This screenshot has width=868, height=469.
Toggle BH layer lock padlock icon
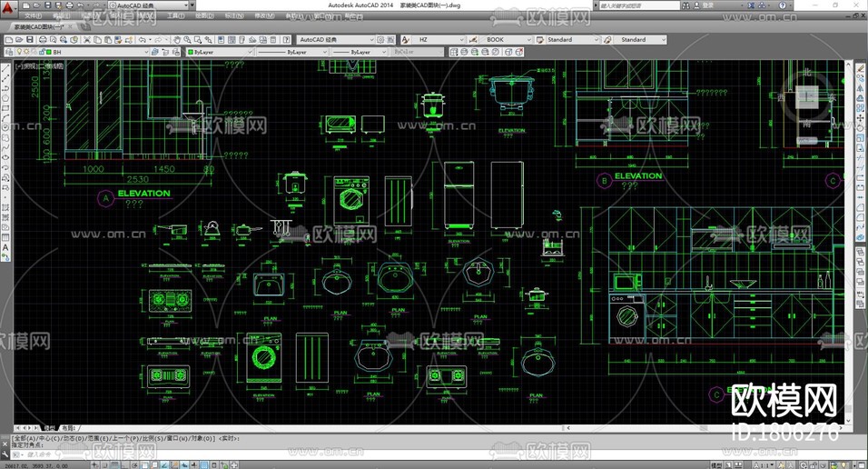coord(42,52)
